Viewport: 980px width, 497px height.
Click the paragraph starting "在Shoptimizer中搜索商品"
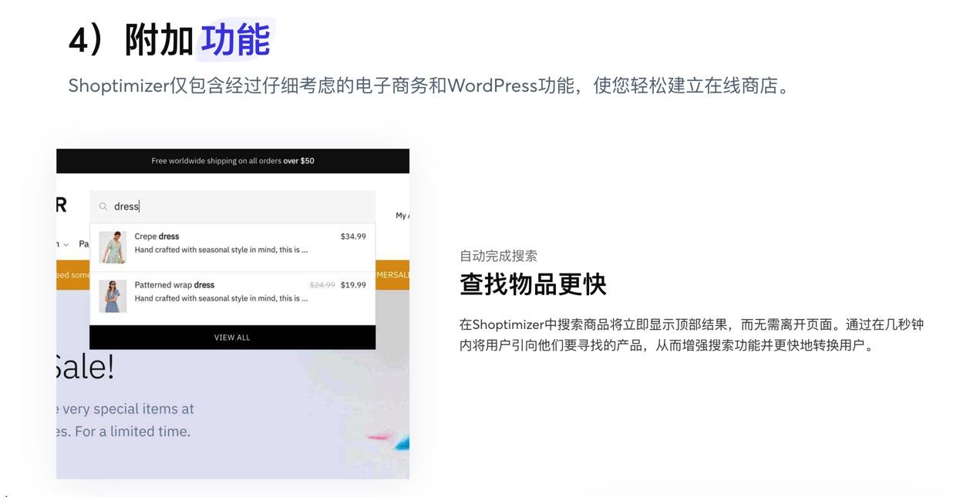[x=692, y=334]
